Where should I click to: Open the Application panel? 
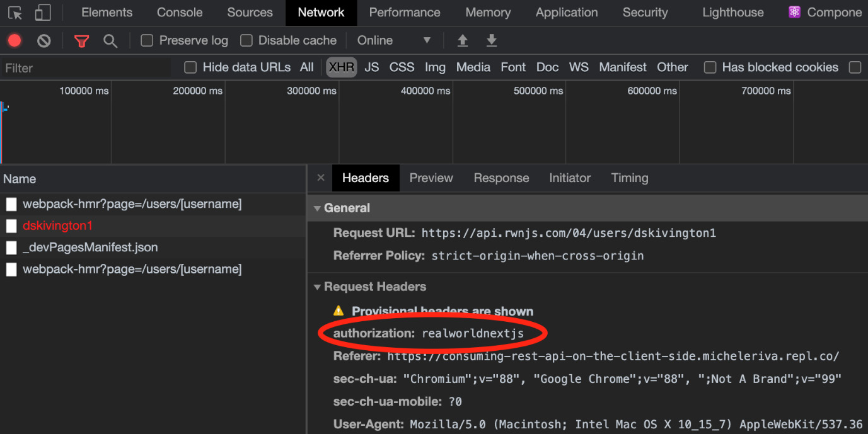pyautogui.click(x=566, y=12)
